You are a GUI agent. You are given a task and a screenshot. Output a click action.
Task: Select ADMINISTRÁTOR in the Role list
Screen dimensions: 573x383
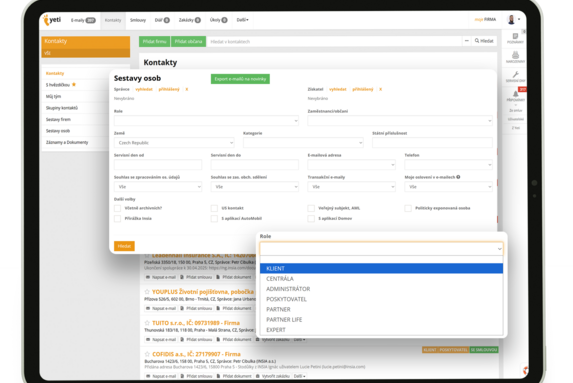[x=382, y=289]
